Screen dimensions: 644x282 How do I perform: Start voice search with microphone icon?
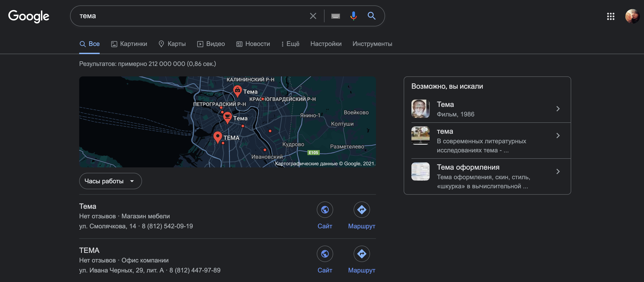click(353, 16)
